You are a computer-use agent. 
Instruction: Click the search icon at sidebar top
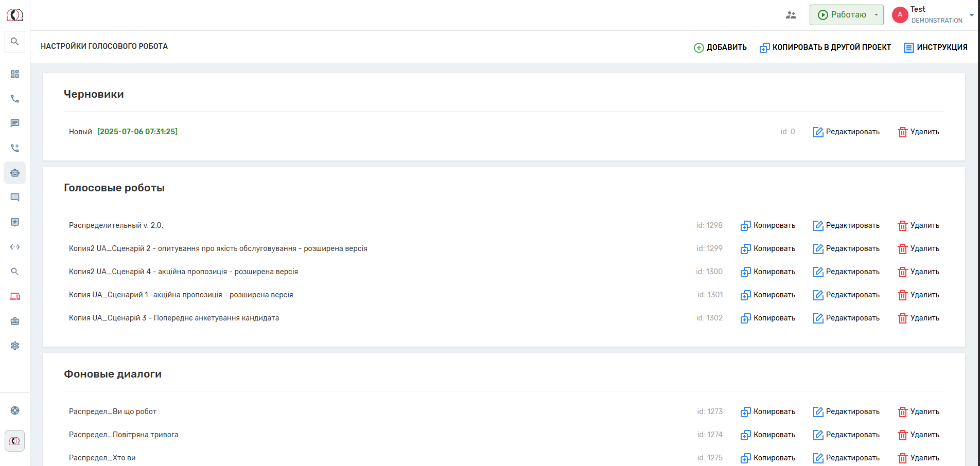[15, 42]
